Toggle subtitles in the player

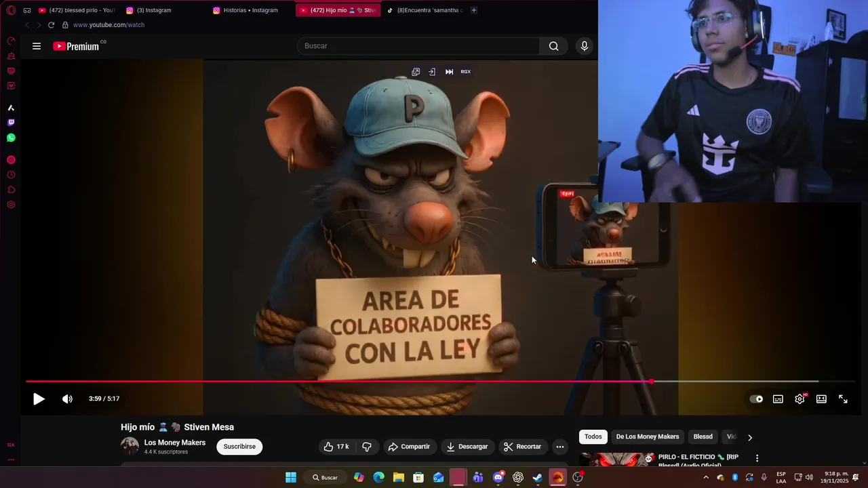(x=778, y=399)
